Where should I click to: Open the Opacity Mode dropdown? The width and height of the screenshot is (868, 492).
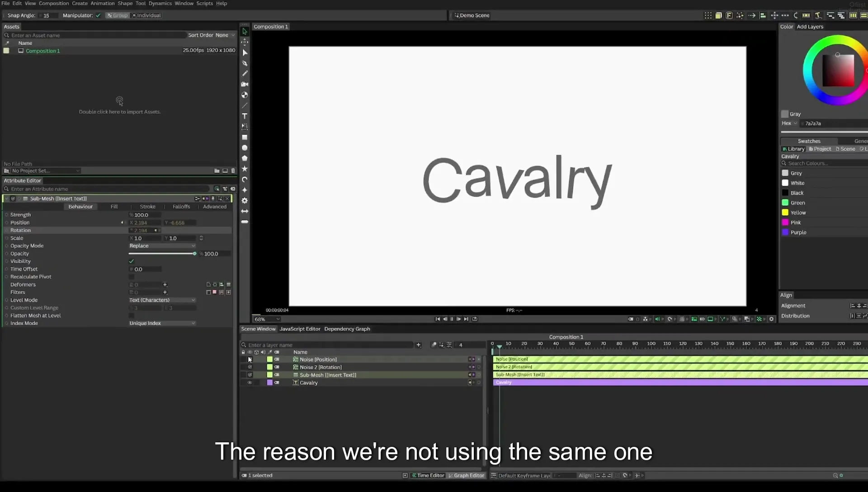(162, 246)
